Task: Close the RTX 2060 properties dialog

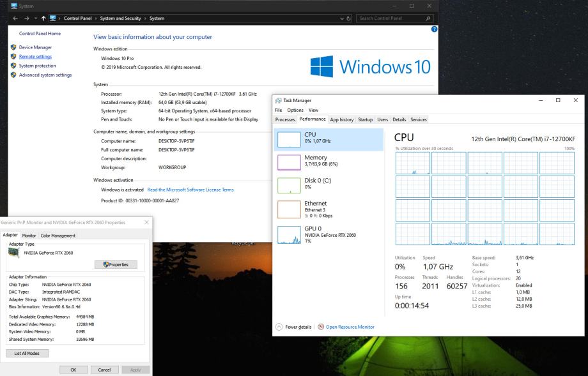Action: click(146, 222)
